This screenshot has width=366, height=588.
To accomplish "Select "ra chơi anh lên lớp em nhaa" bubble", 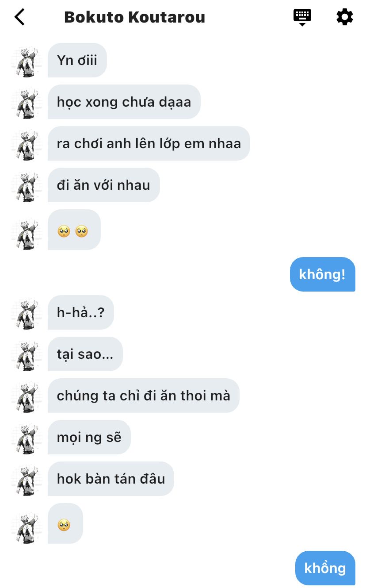I will point(149,143).
